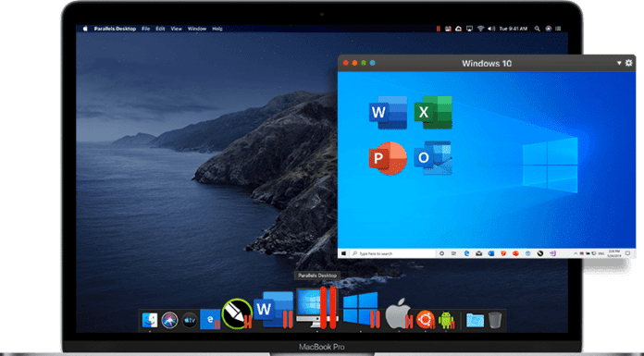Click the Parallels Desktop dock icon
Viewport: 644px width, 356px height.
click(317, 308)
